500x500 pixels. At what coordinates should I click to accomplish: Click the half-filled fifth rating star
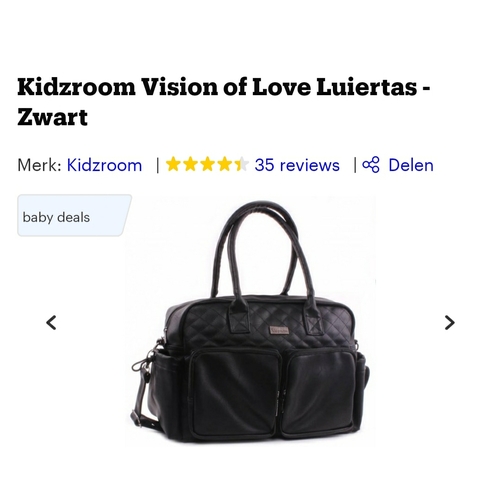pyautogui.click(x=242, y=165)
